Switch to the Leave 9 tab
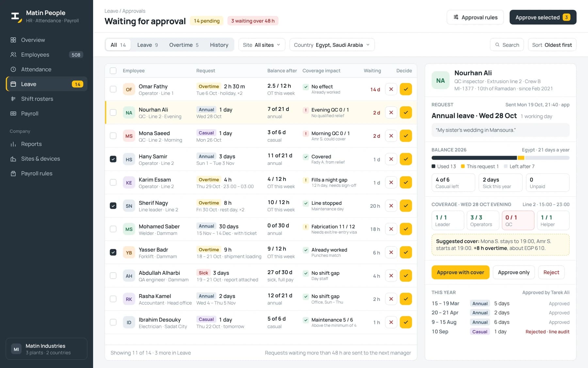 click(148, 45)
